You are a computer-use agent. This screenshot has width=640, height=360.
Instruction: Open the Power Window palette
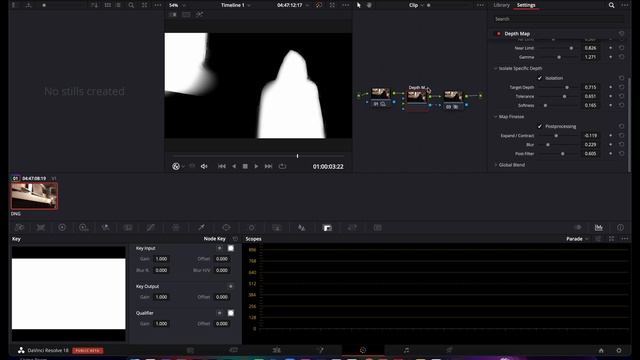point(227,227)
